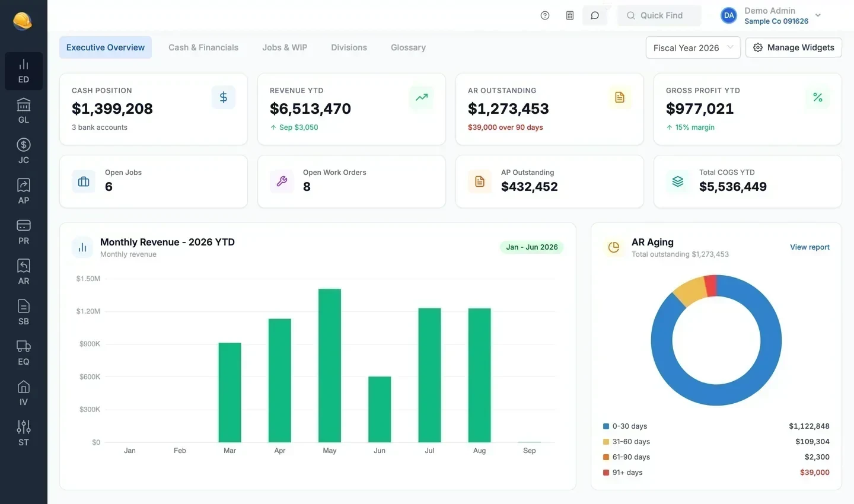Screen dimensions: 854x504
Task: Open the Fiscal Year 2026 dropdown
Action: (693, 47)
